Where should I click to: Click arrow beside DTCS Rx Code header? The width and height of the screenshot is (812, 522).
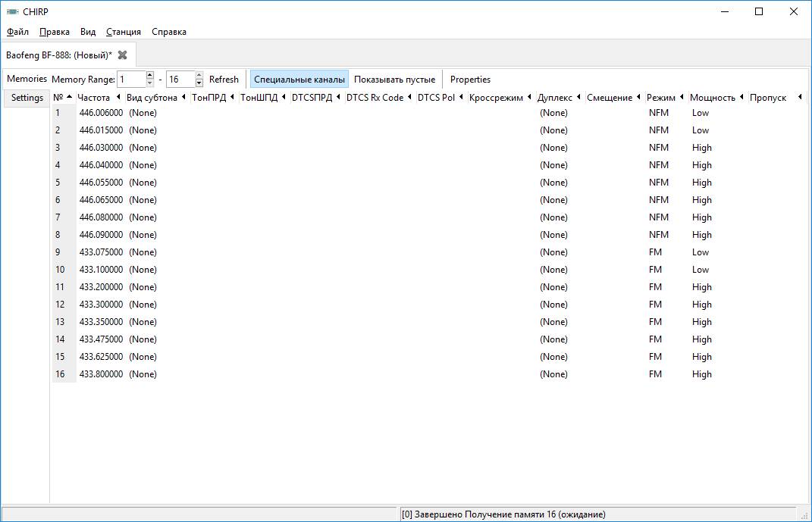pos(409,97)
